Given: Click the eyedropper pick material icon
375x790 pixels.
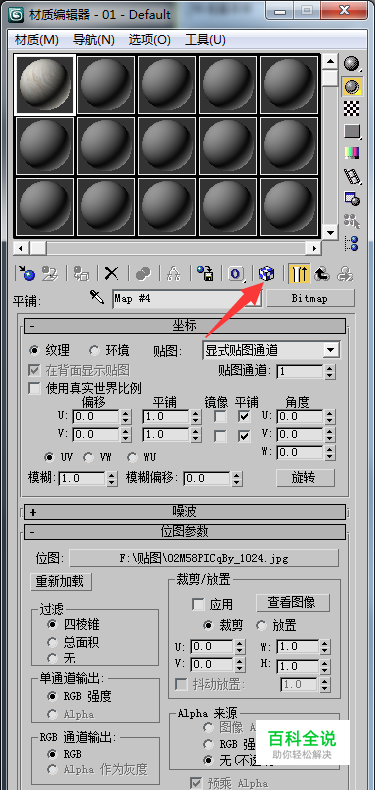Looking at the screenshot, I should point(97,297).
